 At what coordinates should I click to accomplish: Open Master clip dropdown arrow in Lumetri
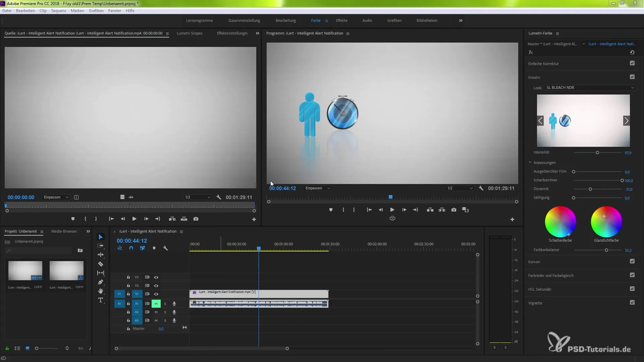coord(584,44)
